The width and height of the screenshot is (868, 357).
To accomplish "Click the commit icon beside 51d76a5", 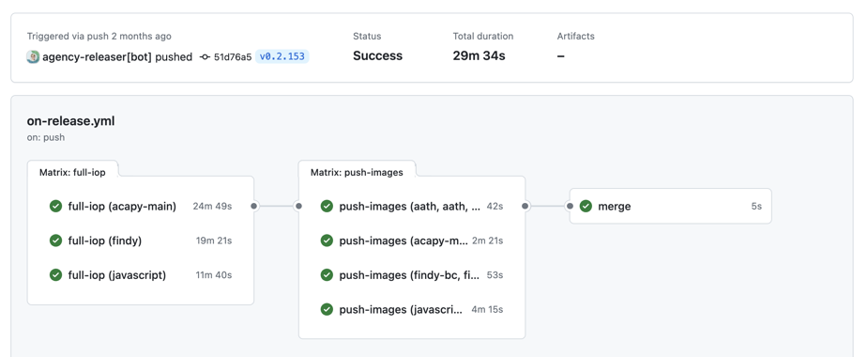I will [x=205, y=56].
